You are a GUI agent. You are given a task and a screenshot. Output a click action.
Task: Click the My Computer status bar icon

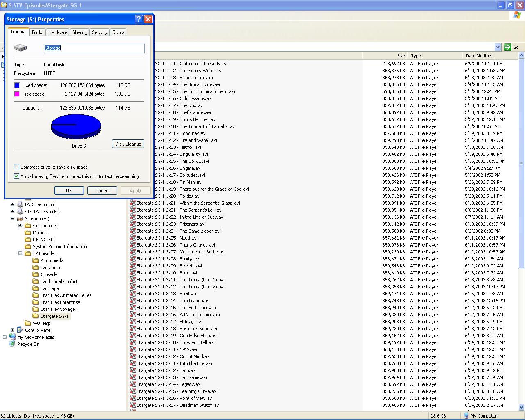466,415
